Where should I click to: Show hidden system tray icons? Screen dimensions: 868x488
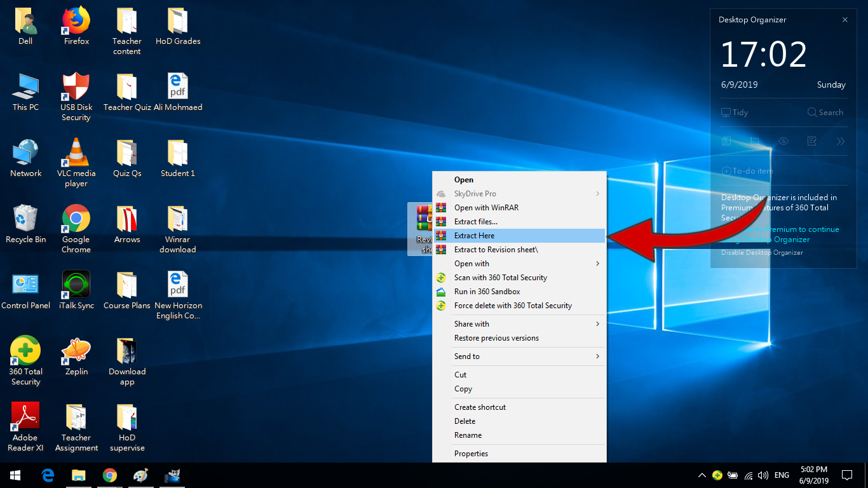click(x=702, y=475)
